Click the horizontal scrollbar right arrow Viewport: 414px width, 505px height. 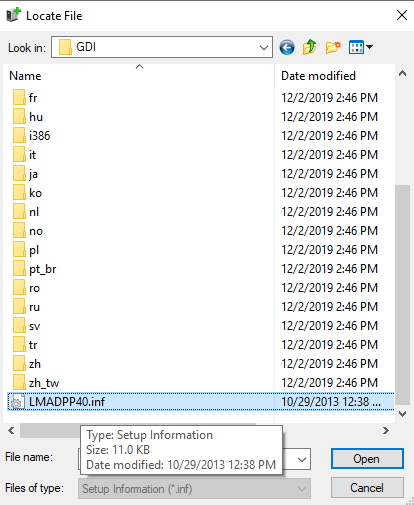(x=386, y=430)
